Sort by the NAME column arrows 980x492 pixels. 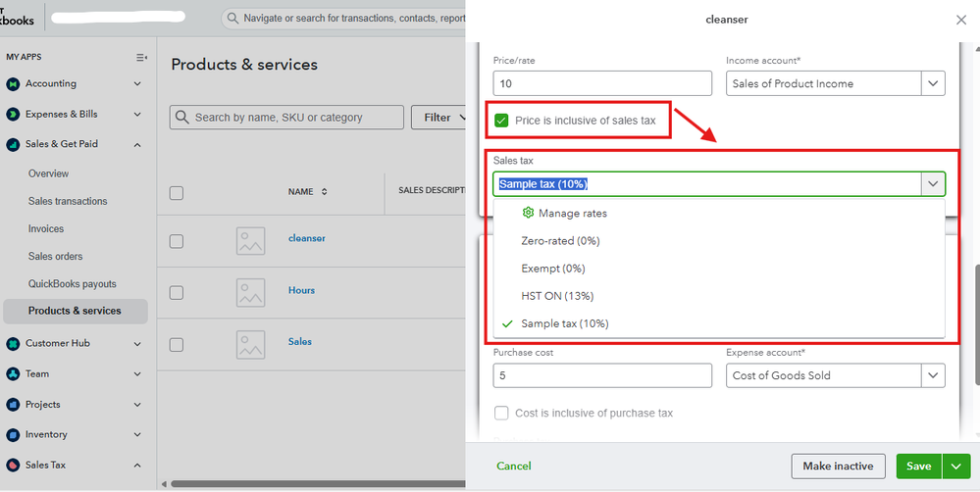tap(325, 192)
